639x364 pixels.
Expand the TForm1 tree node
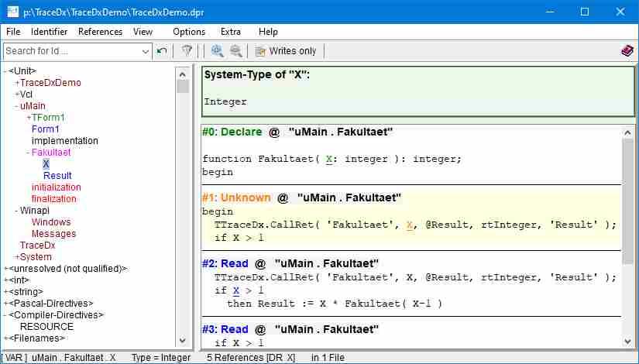(x=29, y=118)
